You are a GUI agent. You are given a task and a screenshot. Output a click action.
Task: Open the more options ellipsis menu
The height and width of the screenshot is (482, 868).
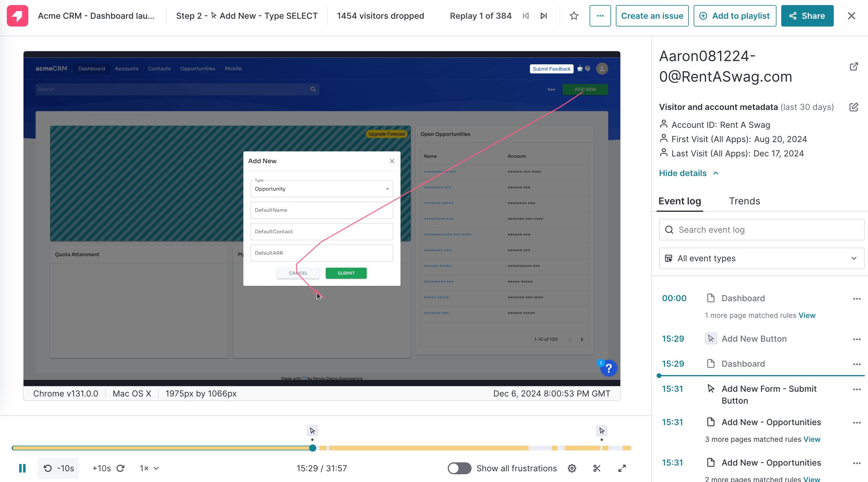tap(600, 16)
